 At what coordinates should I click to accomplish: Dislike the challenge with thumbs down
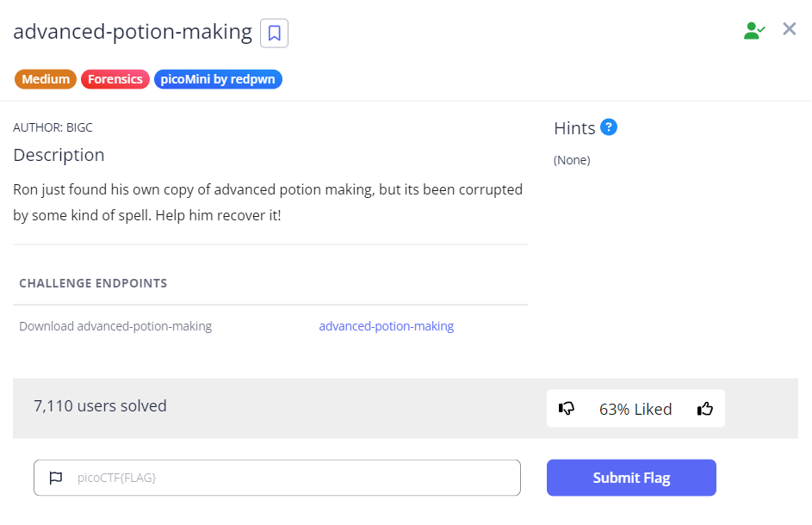point(566,409)
